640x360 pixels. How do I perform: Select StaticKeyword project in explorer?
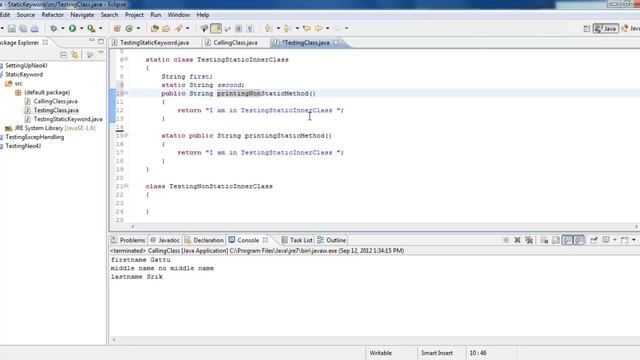point(24,74)
